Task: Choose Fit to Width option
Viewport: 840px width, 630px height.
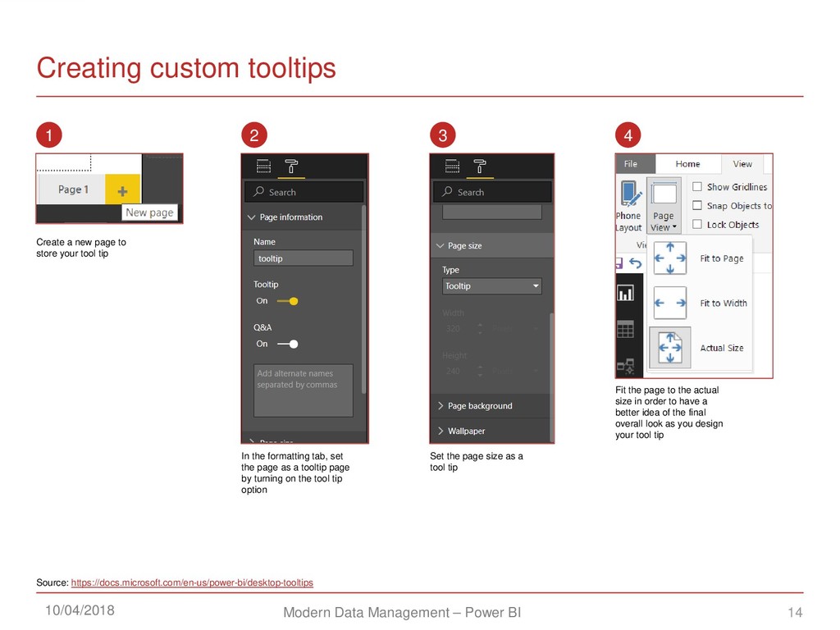Action: pyautogui.click(x=700, y=304)
